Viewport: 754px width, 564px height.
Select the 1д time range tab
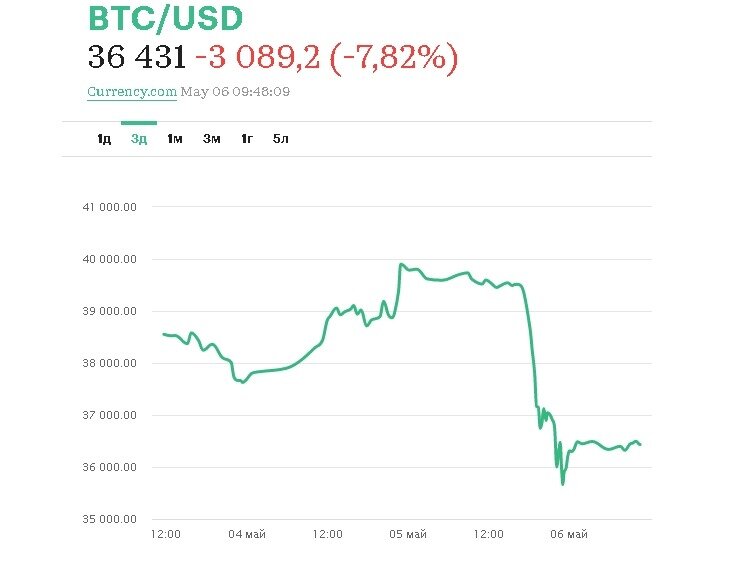point(104,138)
